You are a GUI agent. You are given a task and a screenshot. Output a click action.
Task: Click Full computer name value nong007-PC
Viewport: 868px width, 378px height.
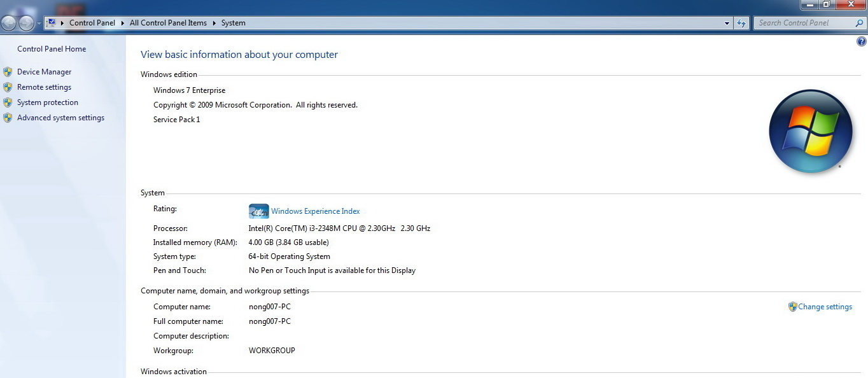pyautogui.click(x=269, y=321)
